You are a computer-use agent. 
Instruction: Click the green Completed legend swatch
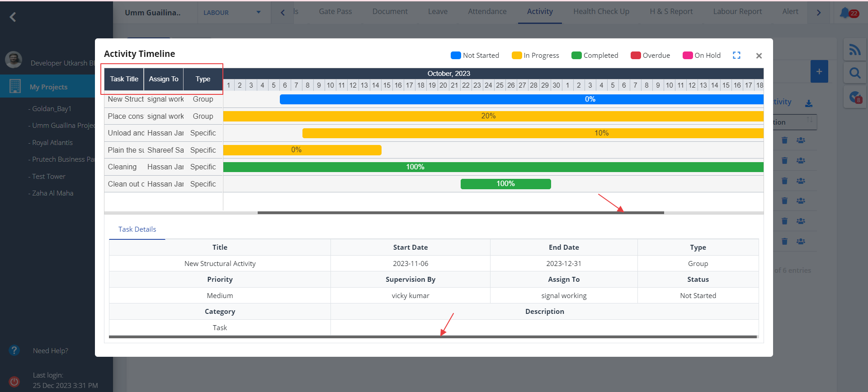point(576,56)
